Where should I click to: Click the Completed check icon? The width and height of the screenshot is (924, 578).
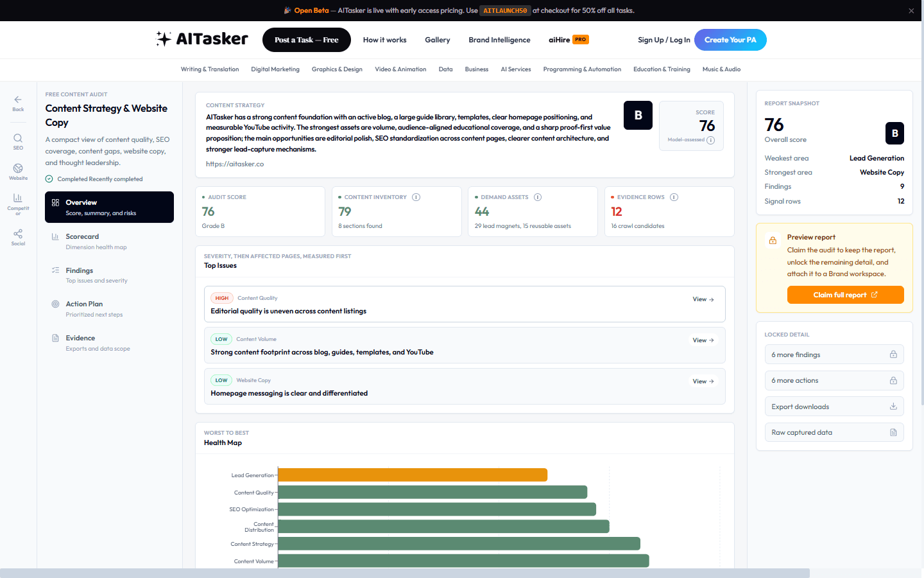tap(49, 179)
